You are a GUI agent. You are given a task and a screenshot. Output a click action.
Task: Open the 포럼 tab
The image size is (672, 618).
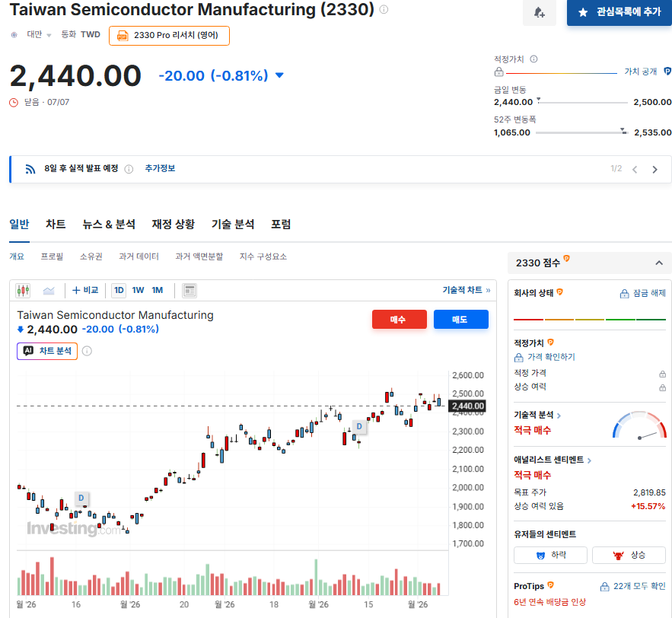(281, 225)
